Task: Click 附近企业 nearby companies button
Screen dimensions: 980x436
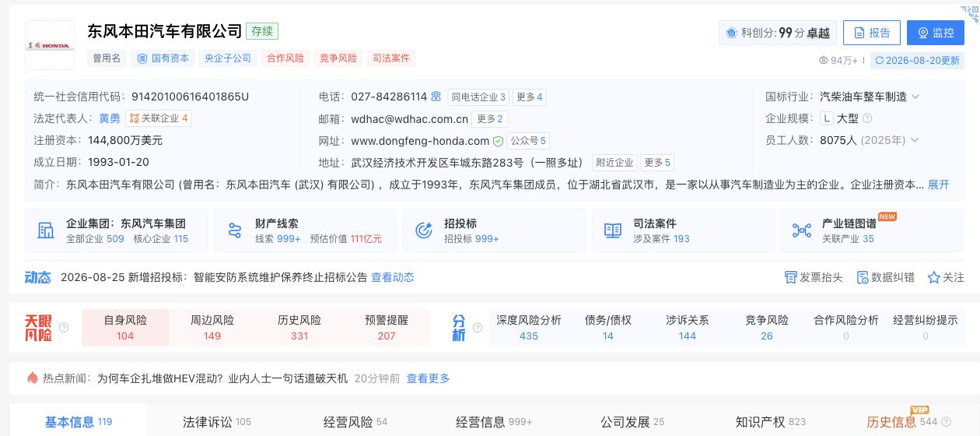Action: tap(614, 163)
